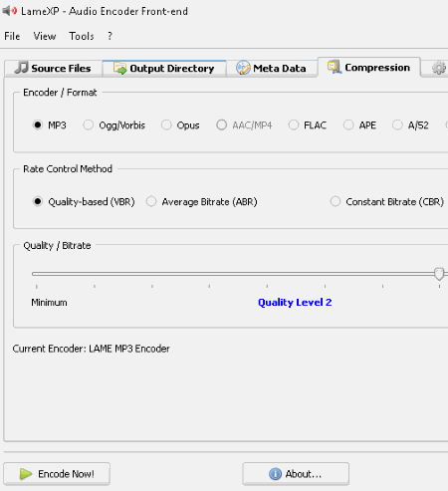
Task: Select the AAC/MP4 format radio button
Action: [x=221, y=125]
